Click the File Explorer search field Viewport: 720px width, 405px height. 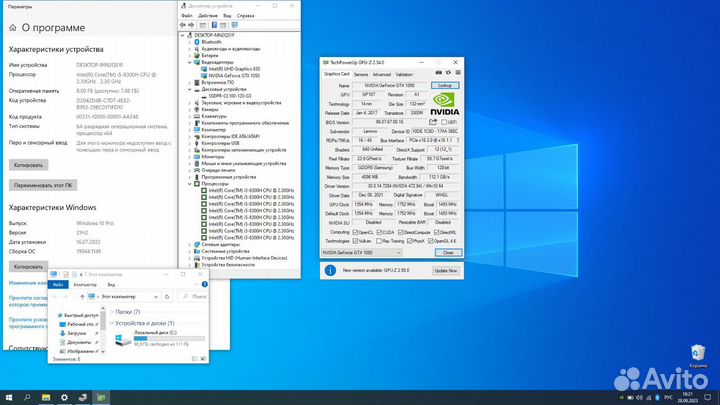tap(193, 297)
